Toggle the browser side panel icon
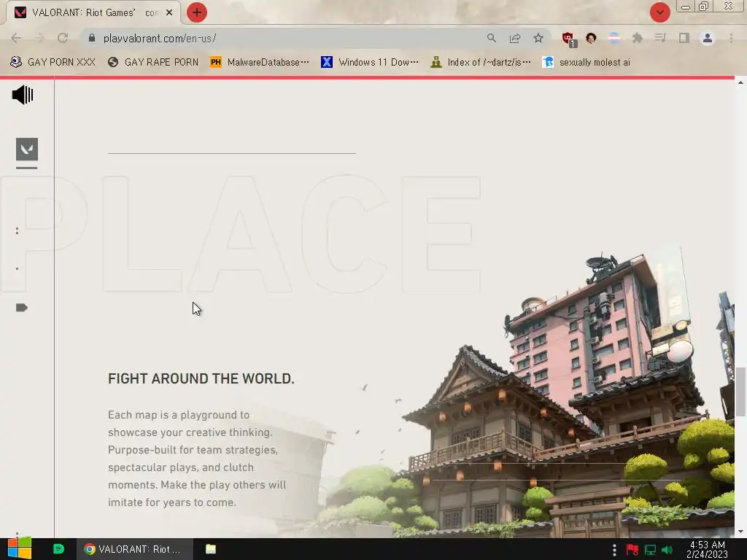This screenshot has width=747, height=560. 684,38
